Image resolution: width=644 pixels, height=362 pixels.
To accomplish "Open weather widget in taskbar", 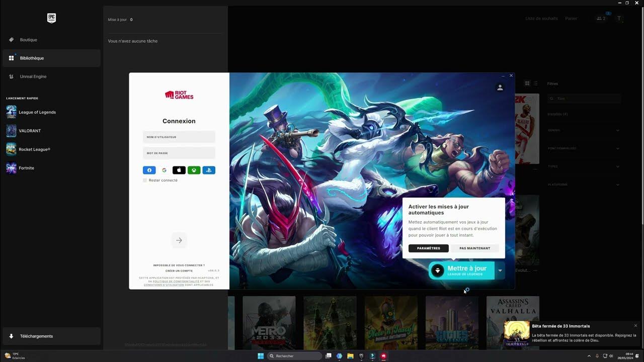I will pos(15,356).
